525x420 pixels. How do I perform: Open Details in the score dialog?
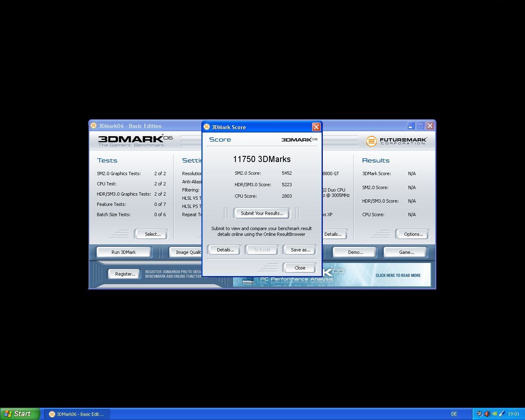pos(225,250)
